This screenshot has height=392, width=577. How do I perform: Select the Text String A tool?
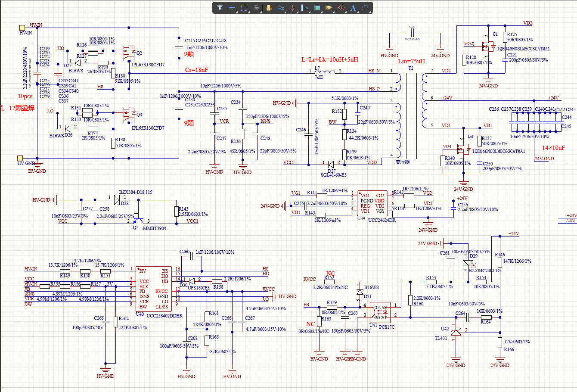click(353, 8)
